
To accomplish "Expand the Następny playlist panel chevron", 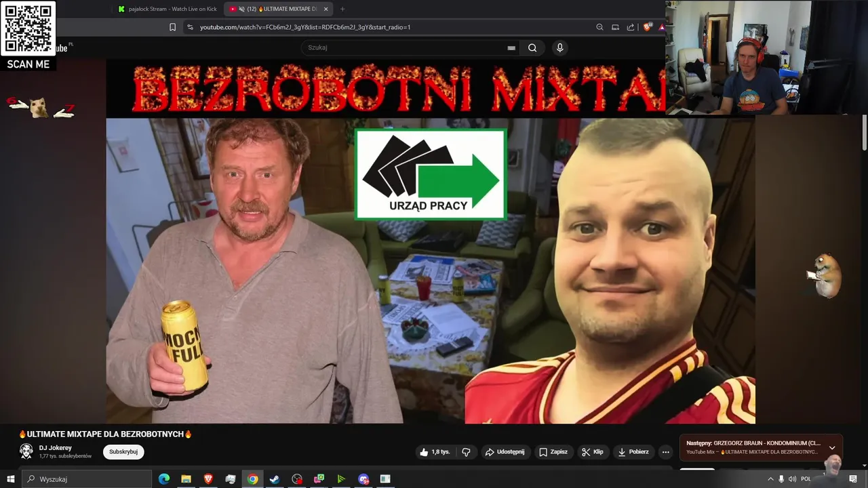I will (832, 448).
